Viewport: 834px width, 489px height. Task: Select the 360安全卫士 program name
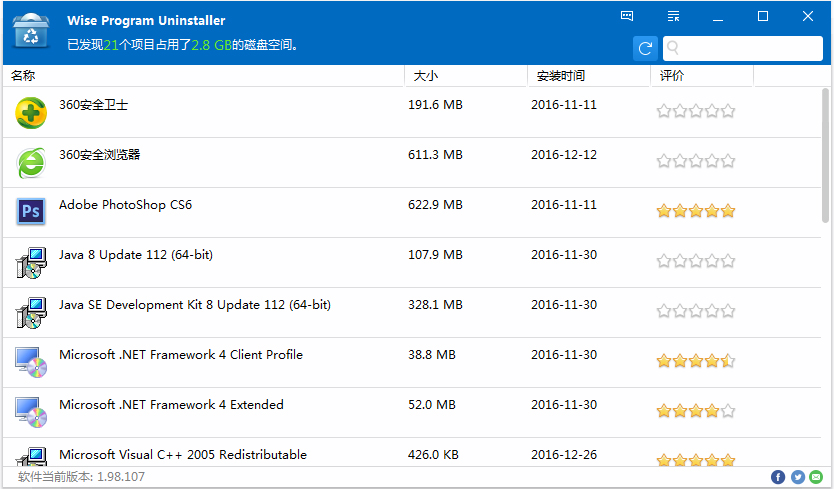coord(94,105)
